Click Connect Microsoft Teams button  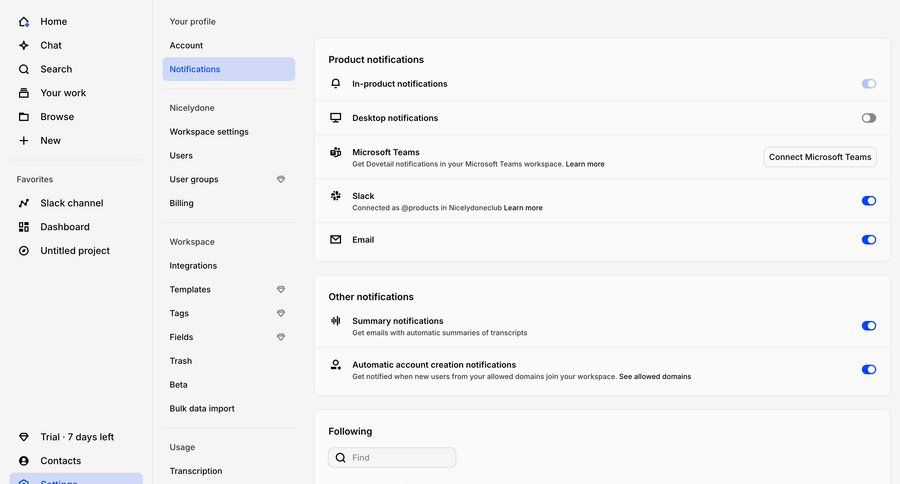pyautogui.click(x=819, y=157)
